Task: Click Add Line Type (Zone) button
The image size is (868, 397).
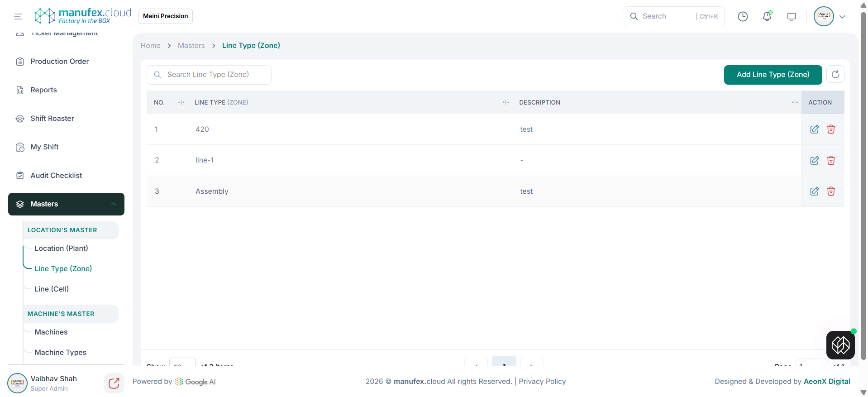Action: tap(773, 75)
